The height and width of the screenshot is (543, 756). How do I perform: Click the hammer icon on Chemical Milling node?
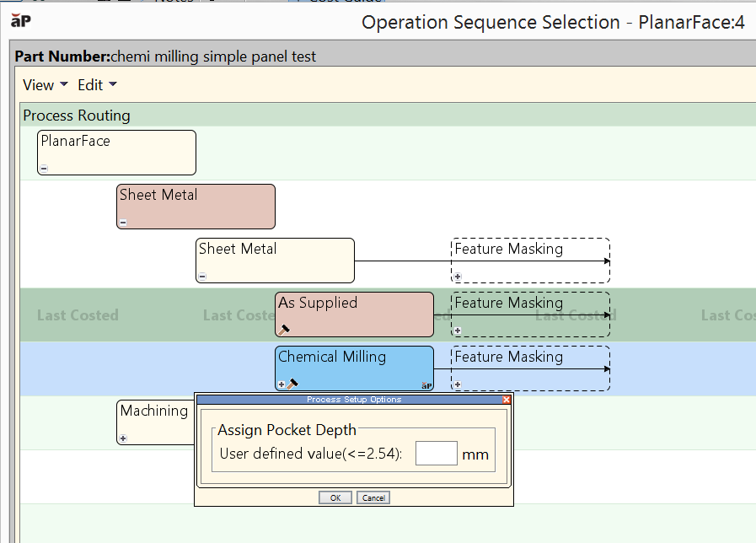292,384
